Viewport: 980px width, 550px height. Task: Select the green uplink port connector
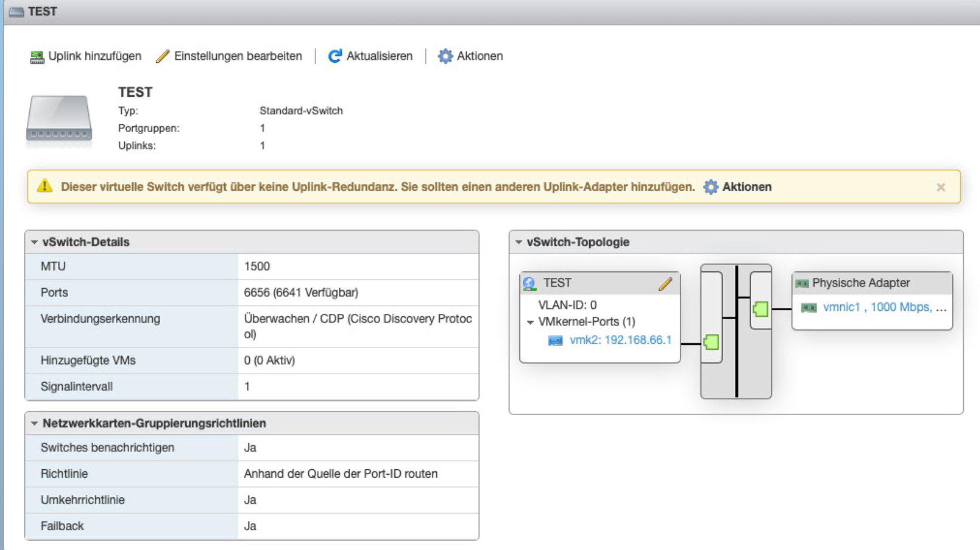(760, 309)
